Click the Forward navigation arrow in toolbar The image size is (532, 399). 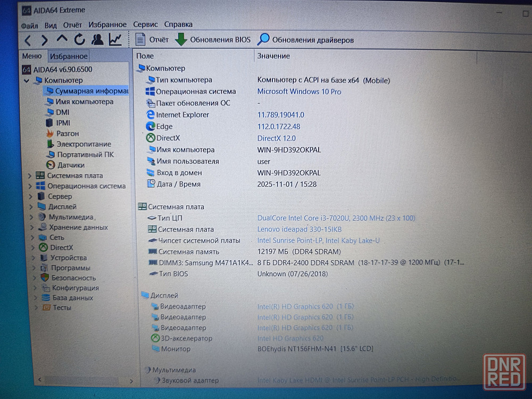pyautogui.click(x=45, y=40)
